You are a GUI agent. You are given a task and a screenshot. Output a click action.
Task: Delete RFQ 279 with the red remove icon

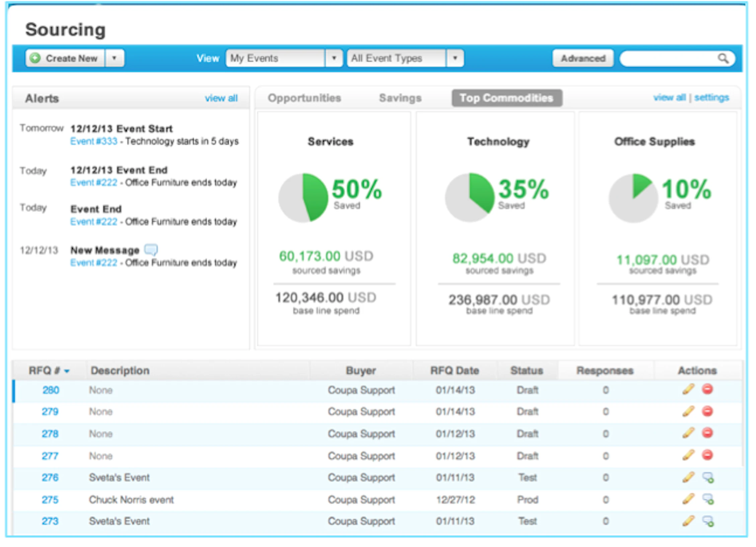pos(707,412)
